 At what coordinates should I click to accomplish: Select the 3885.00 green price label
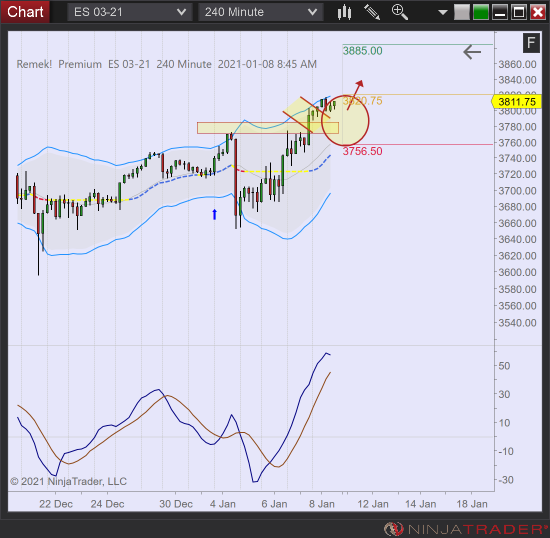click(x=362, y=51)
